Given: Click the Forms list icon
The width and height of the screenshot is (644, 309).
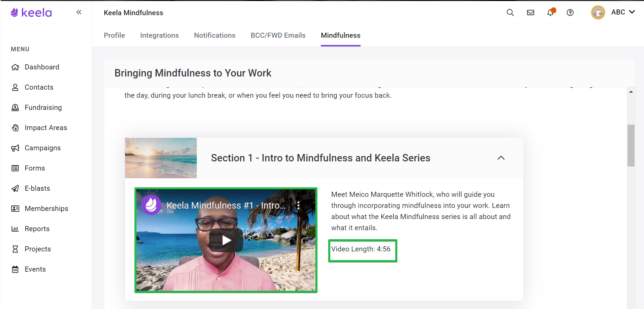Looking at the screenshot, I should coord(15,168).
